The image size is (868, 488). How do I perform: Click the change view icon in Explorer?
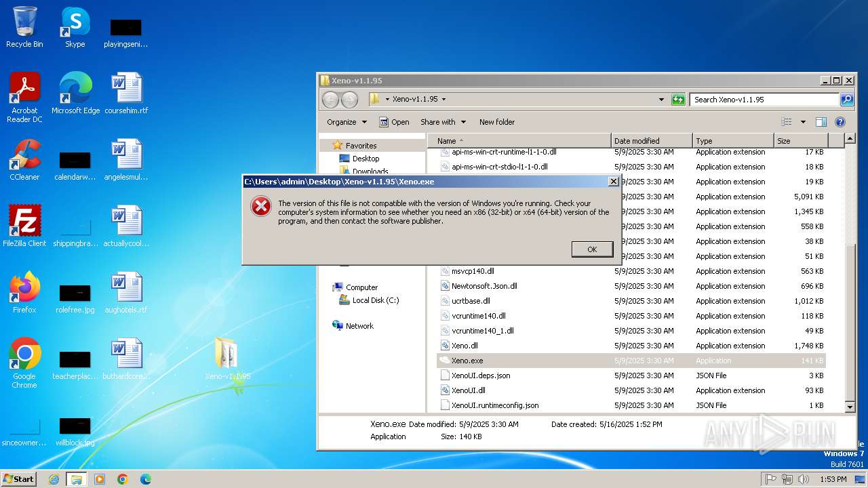coord(787,122)
